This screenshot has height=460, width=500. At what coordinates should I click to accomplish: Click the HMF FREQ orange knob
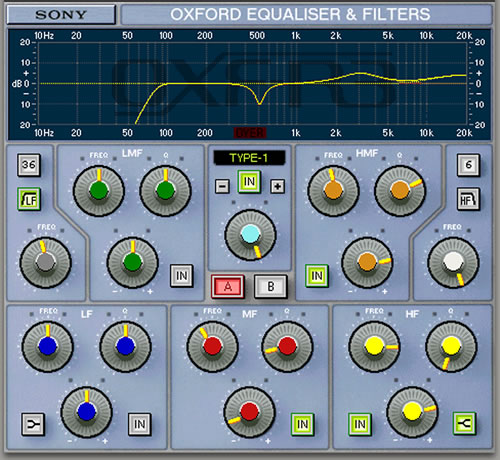click(x=333, y=191)
